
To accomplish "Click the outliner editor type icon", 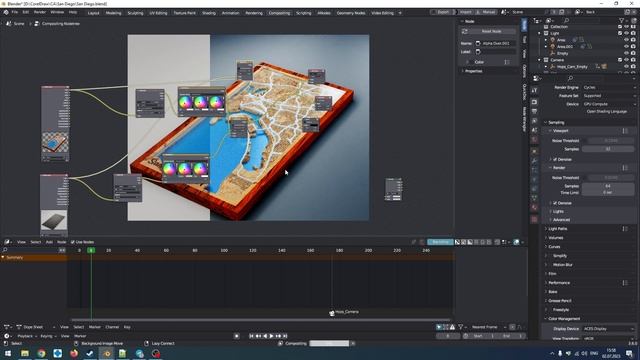I will 537,20.
